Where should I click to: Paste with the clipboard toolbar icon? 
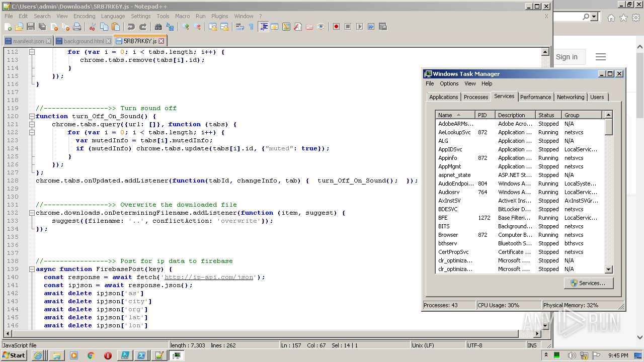point(116,27)
